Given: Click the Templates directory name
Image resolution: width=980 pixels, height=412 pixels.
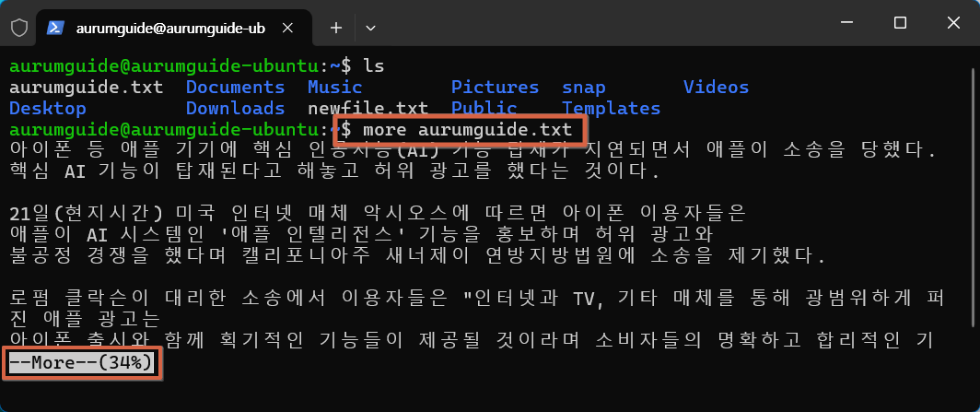Looking at the screenshot, I should pos(612,109).
